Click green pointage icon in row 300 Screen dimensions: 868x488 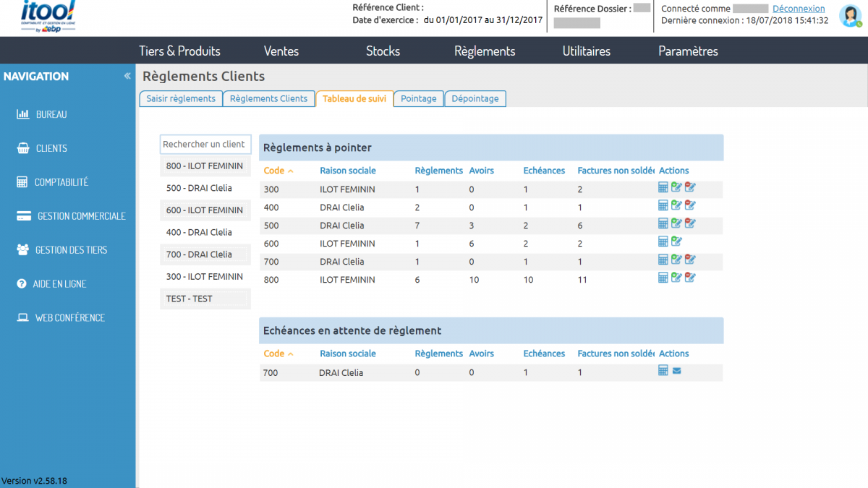[676, 187]
